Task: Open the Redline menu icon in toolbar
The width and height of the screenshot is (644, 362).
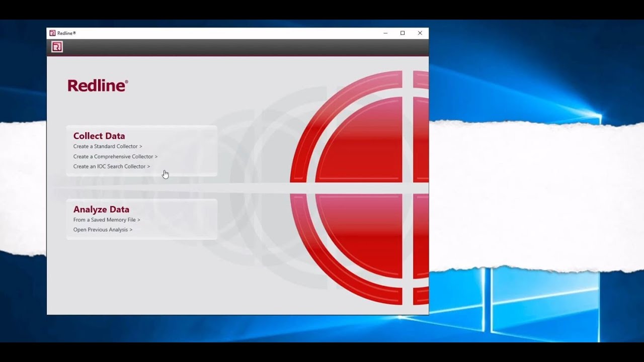Action: coord(57,47)
